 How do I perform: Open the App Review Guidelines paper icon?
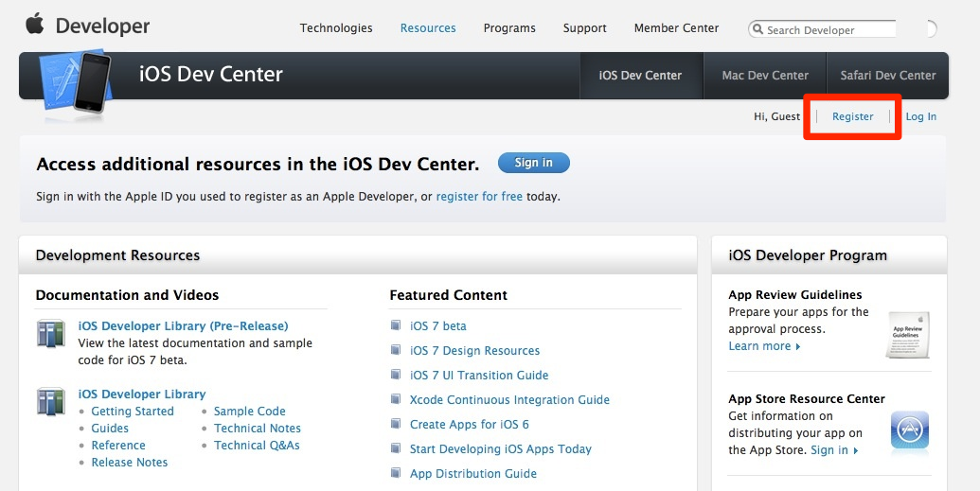click(908, 334)
